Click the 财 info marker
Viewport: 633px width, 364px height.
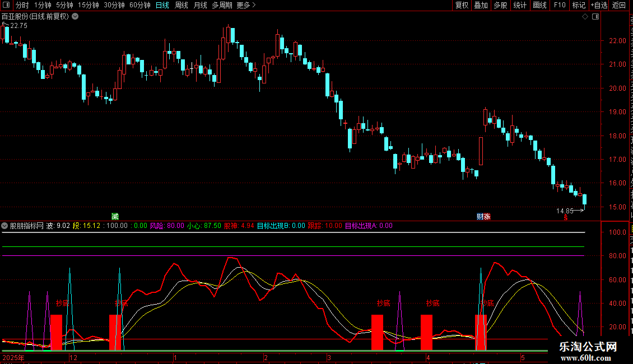[x=480, y=217]
